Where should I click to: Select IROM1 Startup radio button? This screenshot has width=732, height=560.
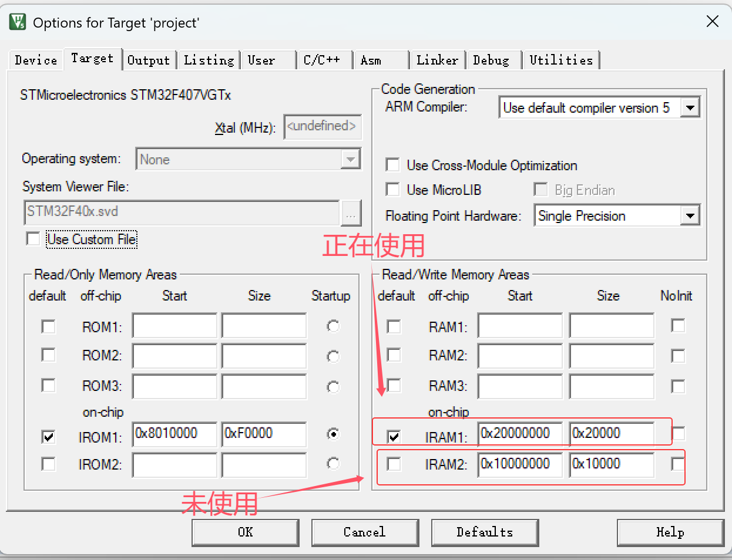click(333, 434)
